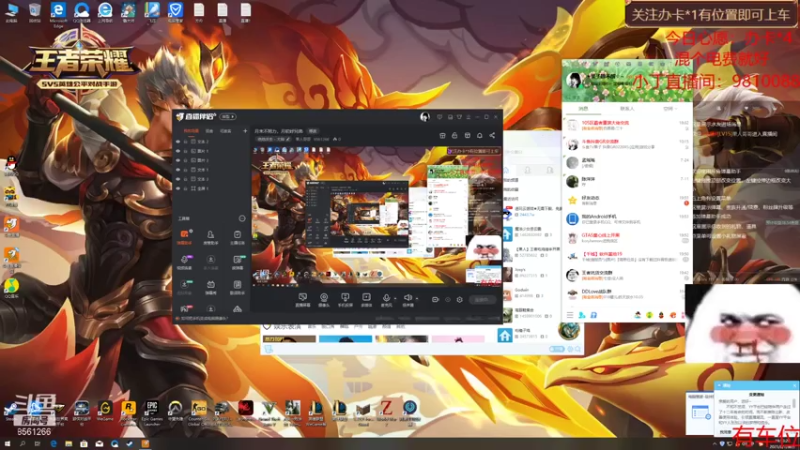Add a new scene with the plus icon
The height and width of the screenshot is (450, 800).
[245, 131]
